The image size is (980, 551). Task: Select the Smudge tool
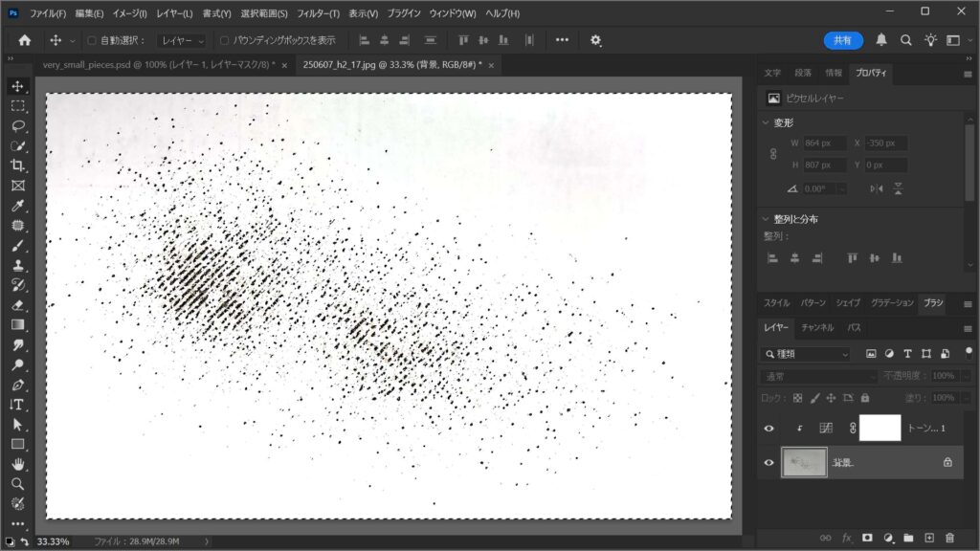[x=17, y=344]
